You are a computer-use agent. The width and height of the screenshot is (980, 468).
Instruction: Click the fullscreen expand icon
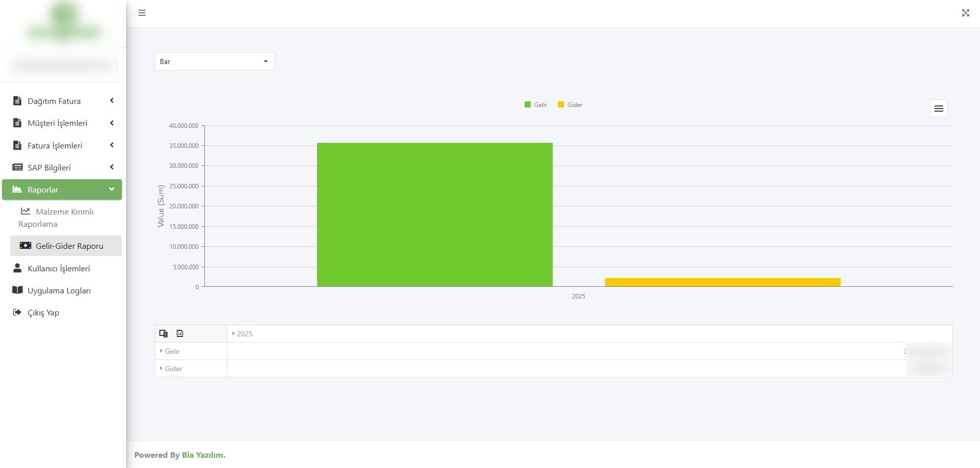[x=966, y=13]
